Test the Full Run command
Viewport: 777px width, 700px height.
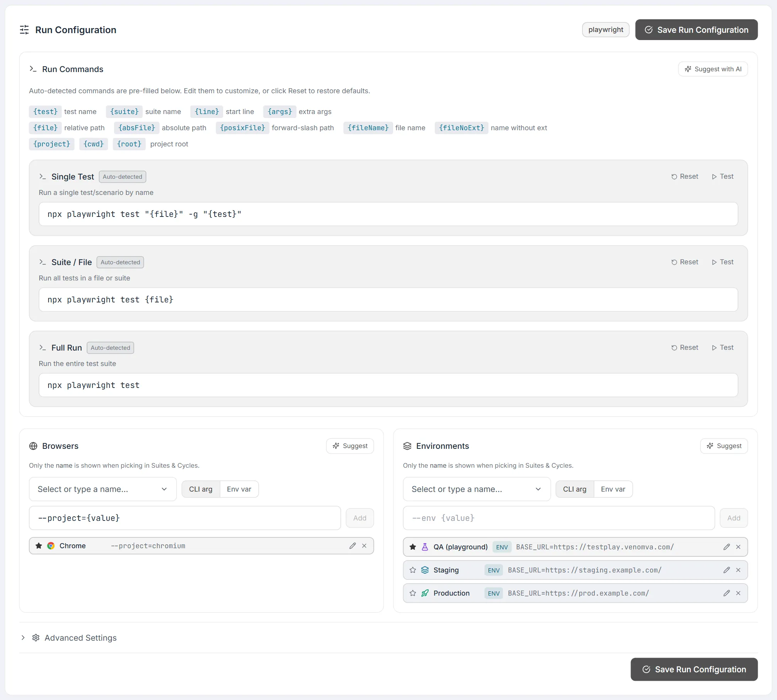tap(723, 347)
